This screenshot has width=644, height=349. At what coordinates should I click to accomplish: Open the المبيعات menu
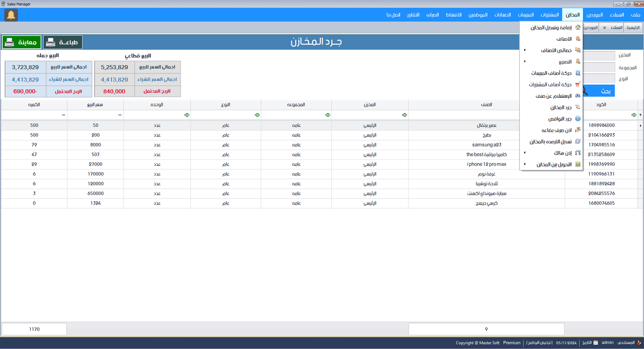(526, 15)
